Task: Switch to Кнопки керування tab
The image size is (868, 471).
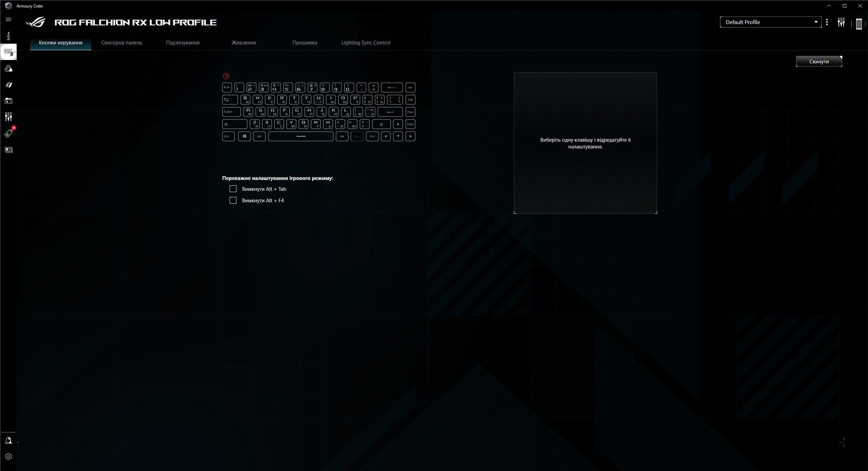Action: pyautogui.click(x=61, y=43)
